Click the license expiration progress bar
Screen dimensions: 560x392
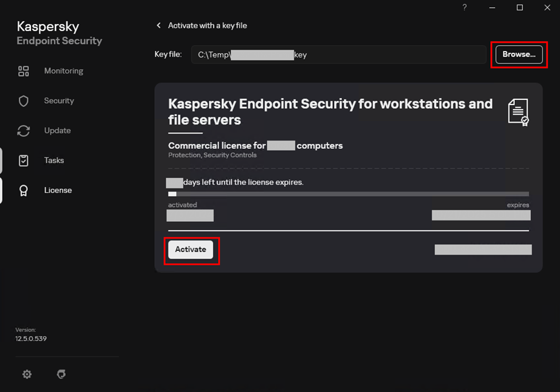coord(348,194)
